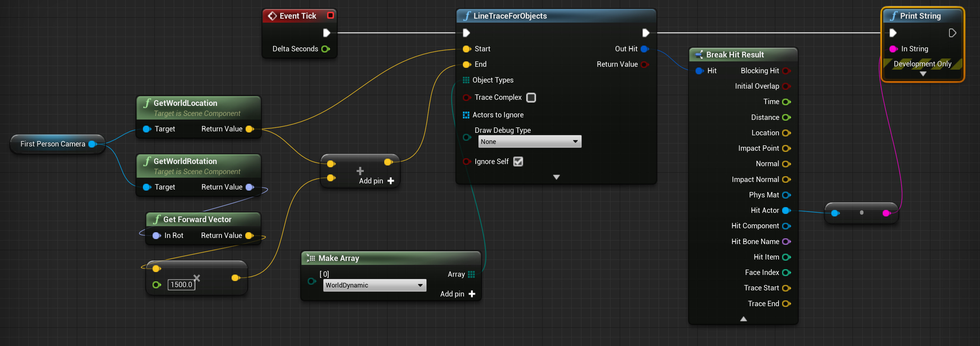Click the First Person Camera output pin
The image size is (980, 346).
point(92,144)
